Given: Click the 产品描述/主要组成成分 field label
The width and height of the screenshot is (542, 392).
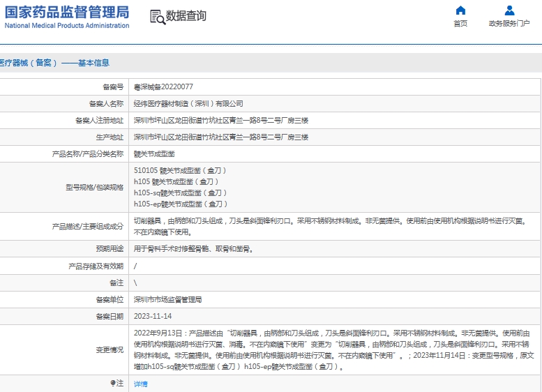Looking at the screenshot, I should click(x=87, y=227).
